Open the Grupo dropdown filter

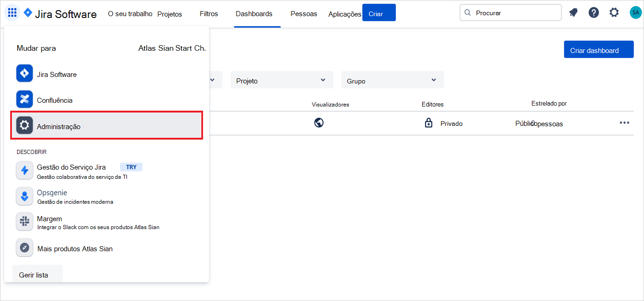392,80
